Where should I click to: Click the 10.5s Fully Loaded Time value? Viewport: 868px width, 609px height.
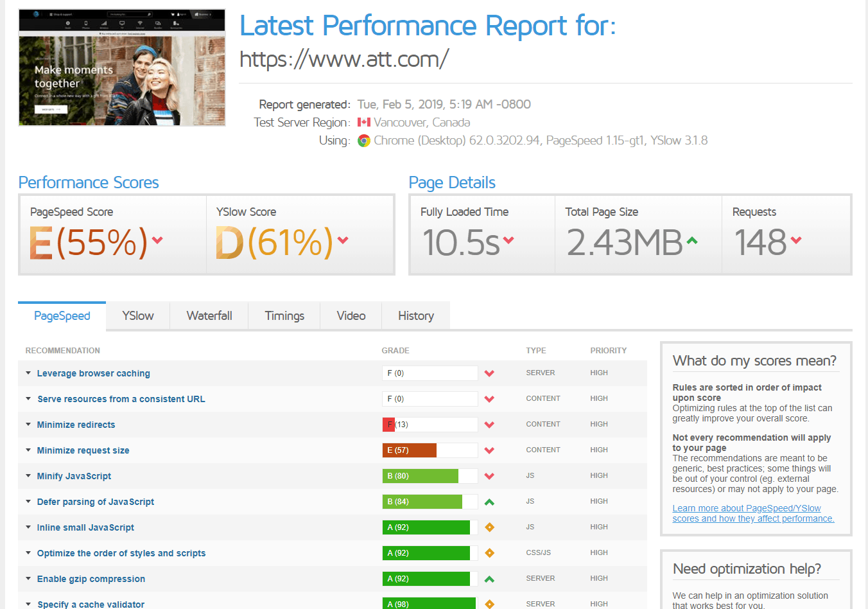(461, 242)
